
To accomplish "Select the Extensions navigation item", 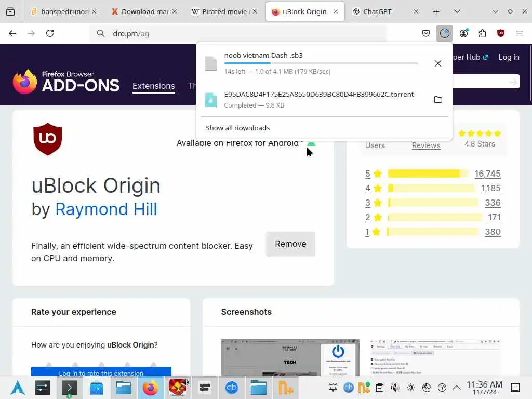I will click(154, 86).
